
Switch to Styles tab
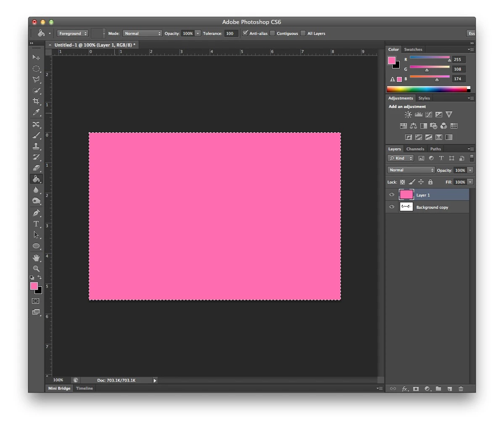point(424,98)
